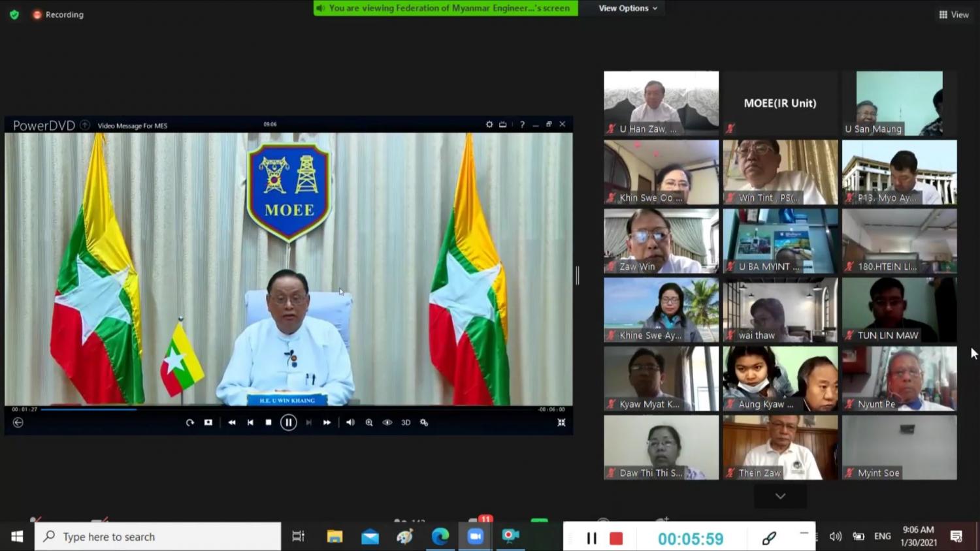Toggle TrueTheater eye enhancement icon
Screen dimensions: 980x551
click(387, 422)
